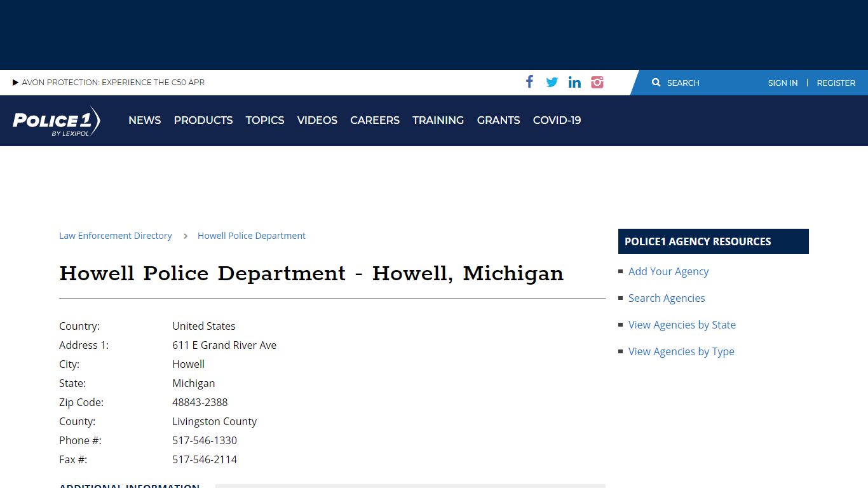Select the fax number 517-546-2114
The height and width of the screenshot is (488, 868).
tap(205, 459)
